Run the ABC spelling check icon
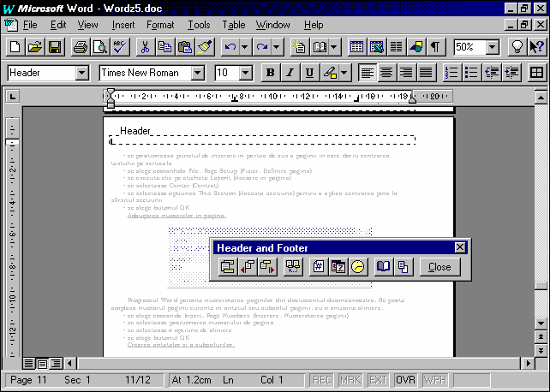This screenshot has height=392, width=550. [x=120, y=47]
